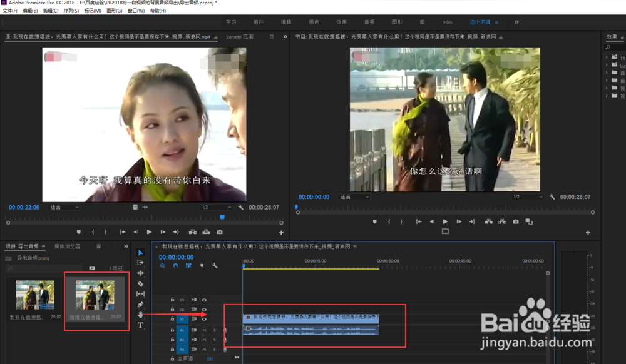Go to In point in program monitor
The height and width of the screenshot is (364, 626).
point(418,221)
